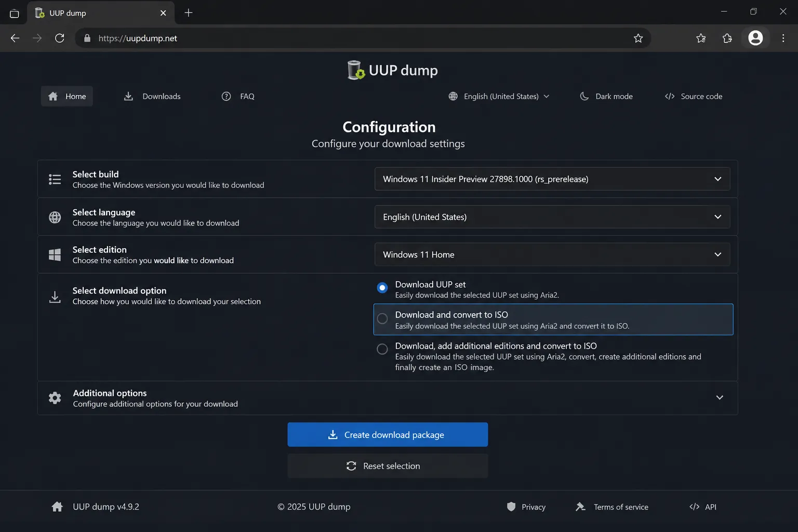Click the Additional options heading text

point(110,393)
